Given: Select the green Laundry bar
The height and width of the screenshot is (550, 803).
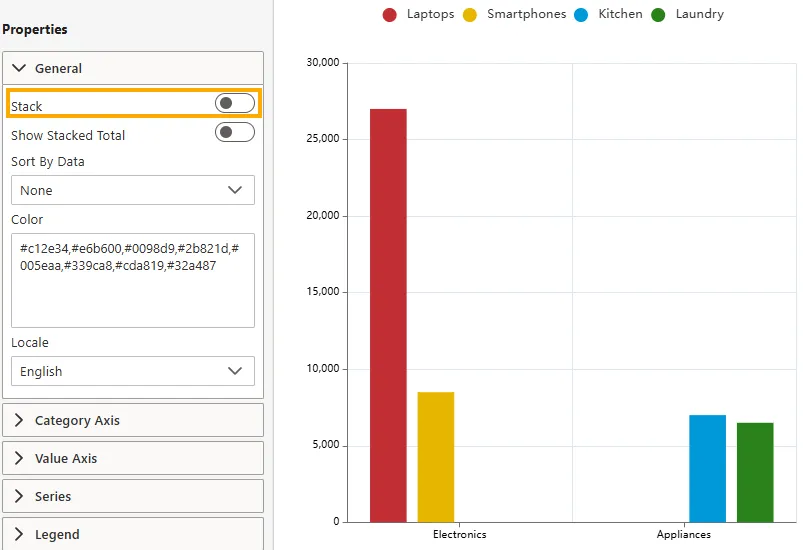Looking at the screenshot, I should pos(755,472).
